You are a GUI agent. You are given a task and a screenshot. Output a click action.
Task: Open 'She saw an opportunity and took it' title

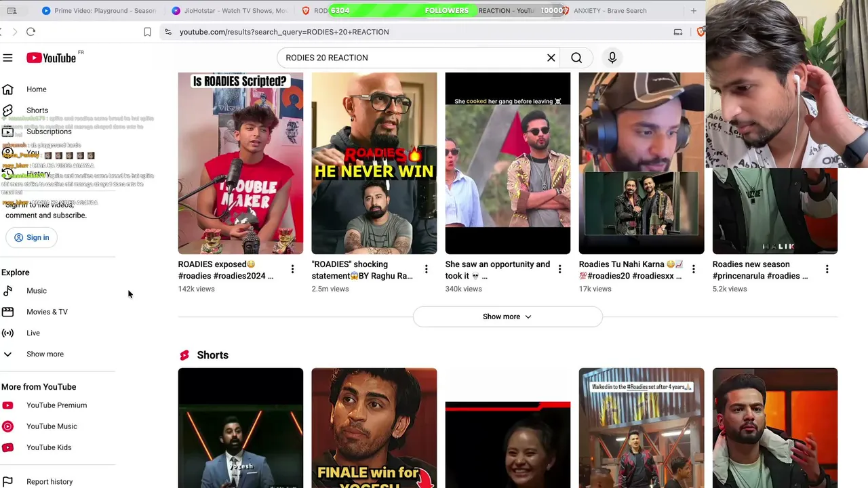click(498, 270)
